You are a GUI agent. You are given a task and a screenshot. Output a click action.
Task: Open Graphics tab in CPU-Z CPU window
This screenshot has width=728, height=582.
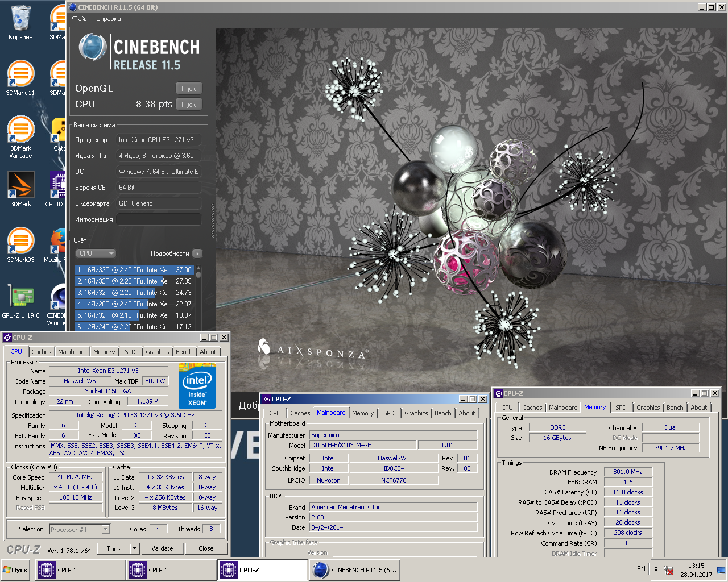[157, 352]
